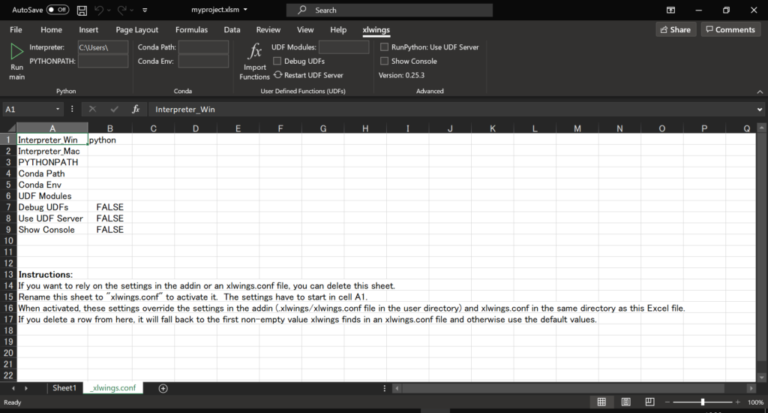Enable the Debug UDFs checkbox
The image size is (768, 413).
coord(277,61)
